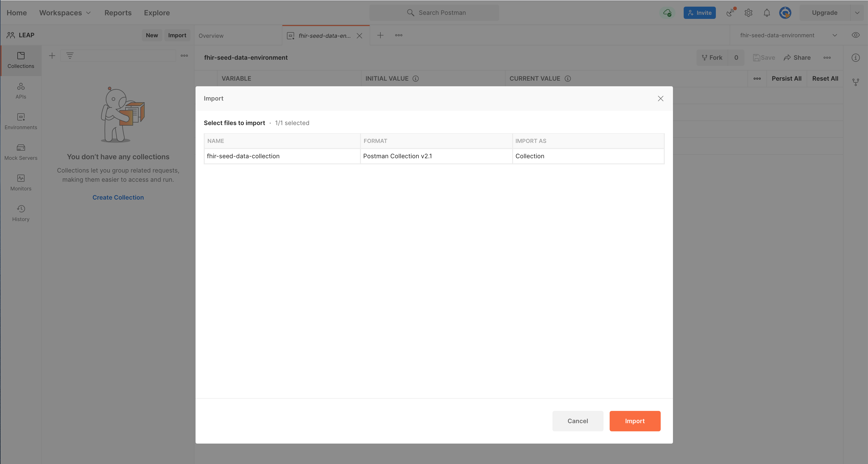This screenshot has height=464, width=868.
Task: Toggle environment quick look eye icon
Action: pos(855,35)
